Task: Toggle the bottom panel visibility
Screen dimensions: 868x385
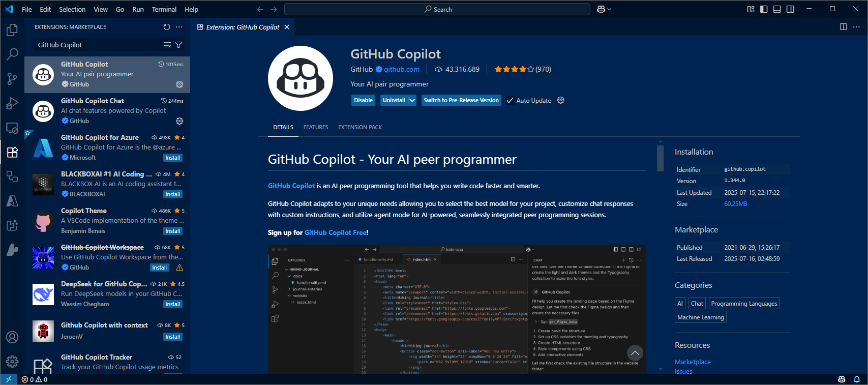Action: (x=777, y=9)
